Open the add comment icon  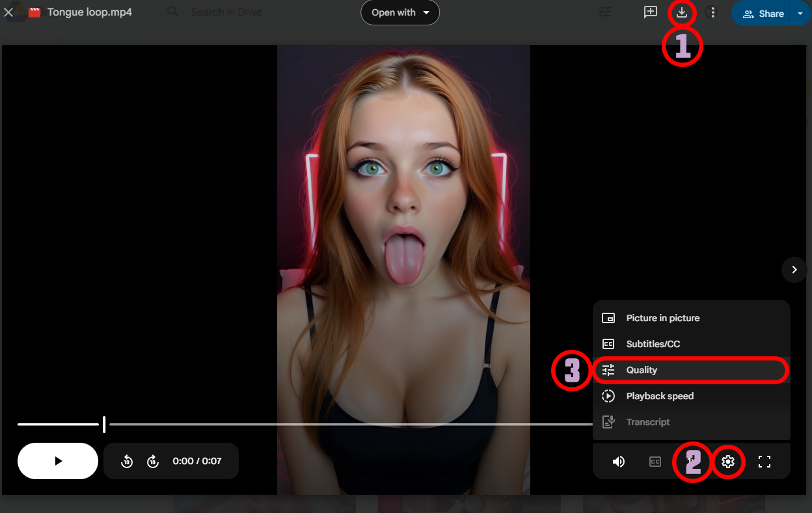click(650, 12)
